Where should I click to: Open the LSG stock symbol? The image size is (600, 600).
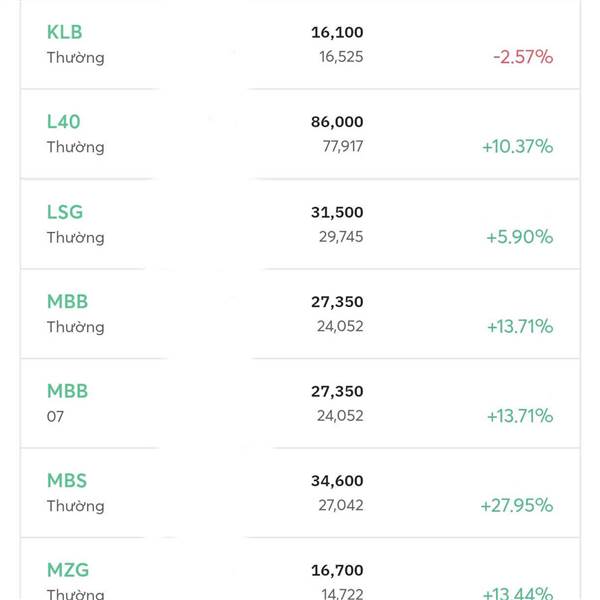tap(65, 212)
